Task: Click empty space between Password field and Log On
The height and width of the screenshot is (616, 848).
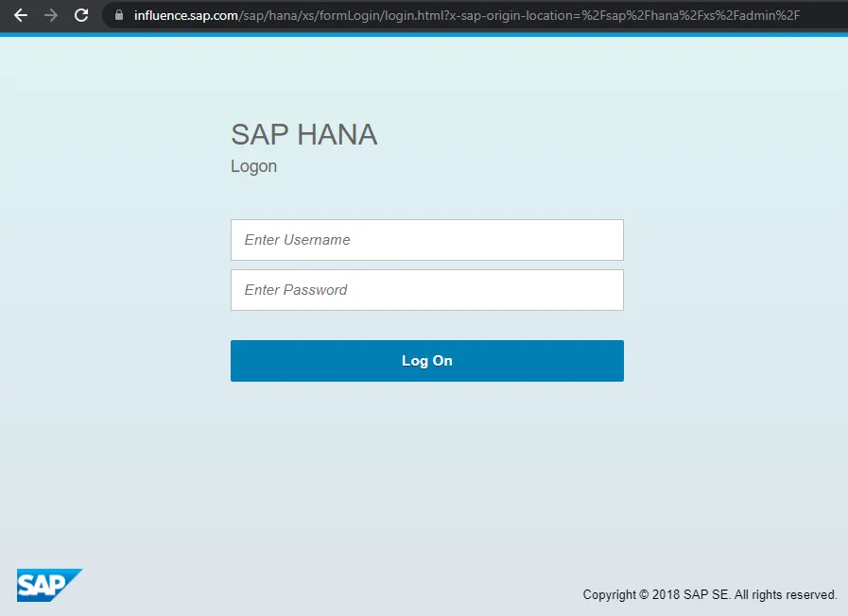Action: (x=426, y=325)
